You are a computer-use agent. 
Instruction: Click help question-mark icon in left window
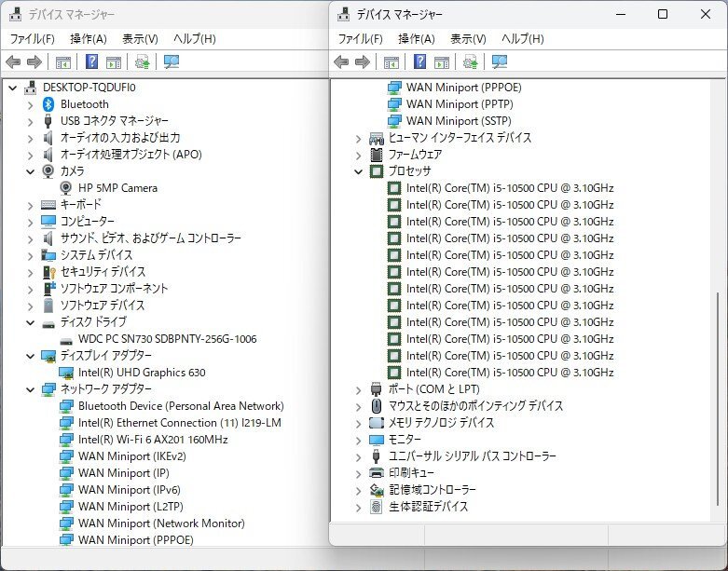coord(92,61)
